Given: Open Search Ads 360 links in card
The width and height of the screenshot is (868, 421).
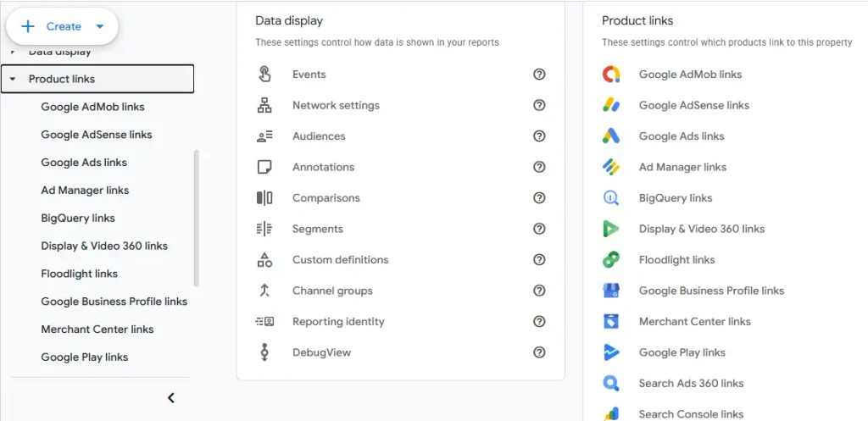Looking at the screenshot, I should click(x=691, y=384).
